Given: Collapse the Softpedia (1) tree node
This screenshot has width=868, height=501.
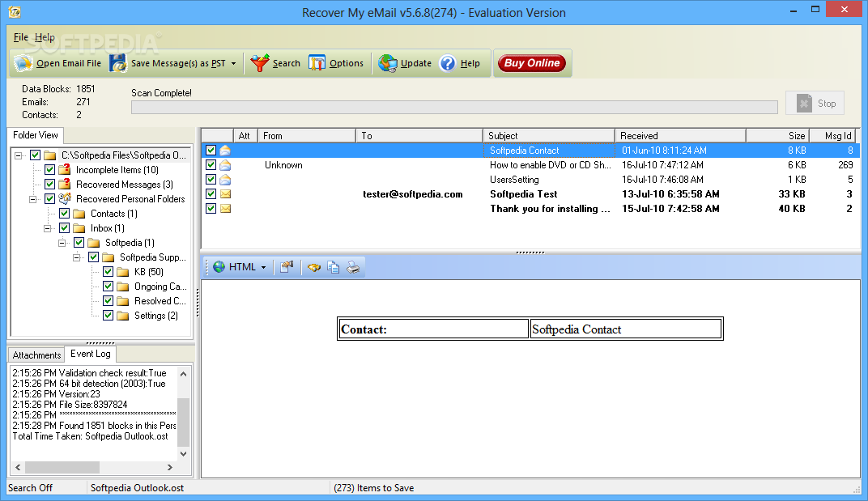Looking at the screenshot, I should tap(62, 243).
